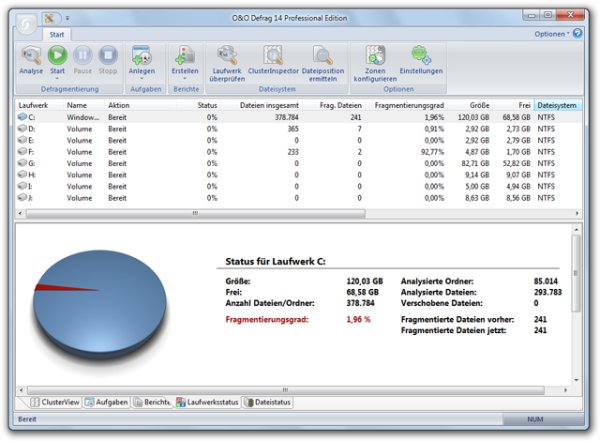Screen dimensions: 600x441
Task: Click the '85.014' analysed folders value
Action: (546, 281)
